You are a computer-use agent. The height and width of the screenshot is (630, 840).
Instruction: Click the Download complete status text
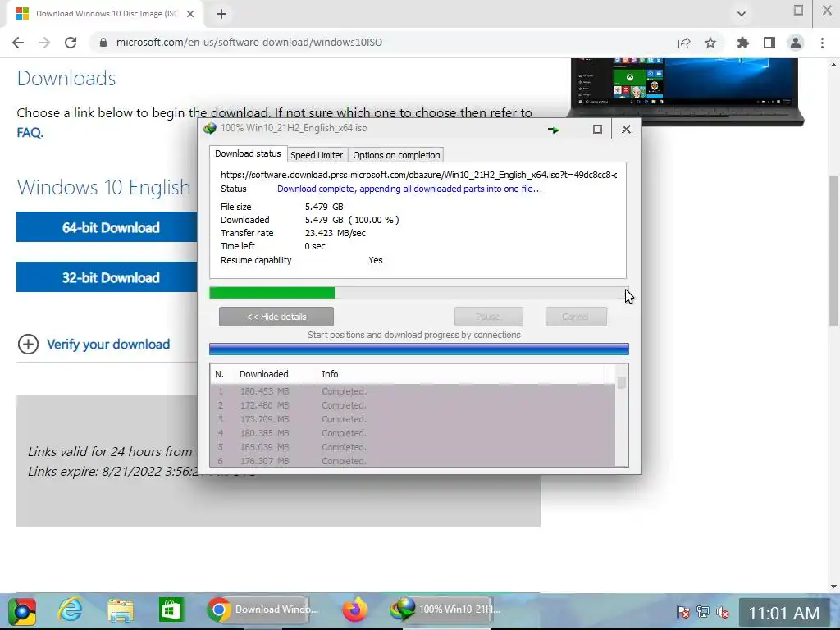pos(409,189)
